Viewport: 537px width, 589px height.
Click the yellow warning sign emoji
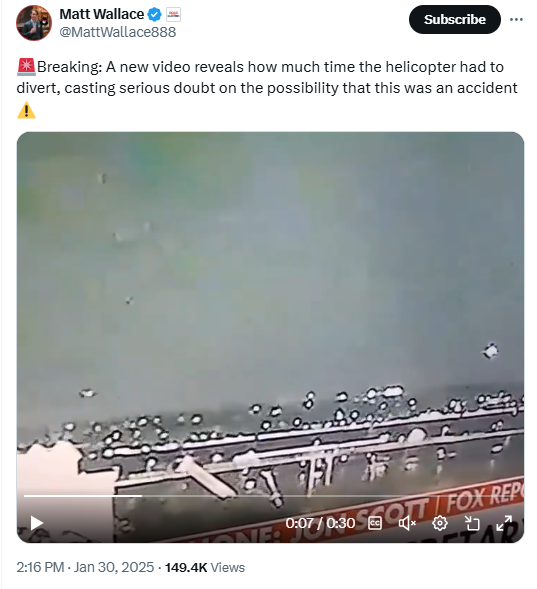tap(26, 110)
